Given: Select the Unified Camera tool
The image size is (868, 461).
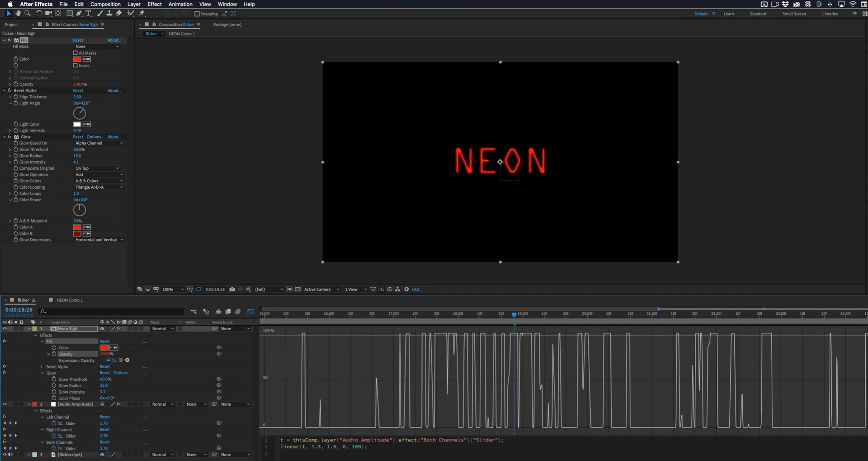Looking at the screenshot, I should [x=48, y=14].
